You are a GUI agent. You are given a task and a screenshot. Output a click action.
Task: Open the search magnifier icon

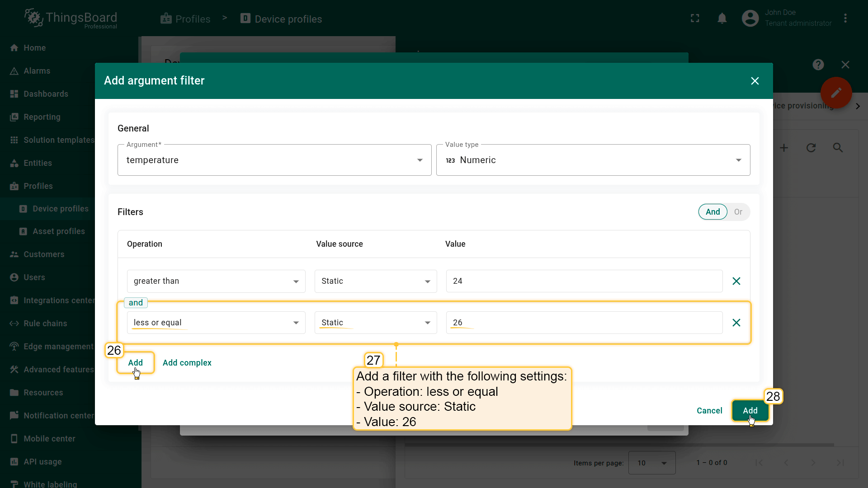838,148
